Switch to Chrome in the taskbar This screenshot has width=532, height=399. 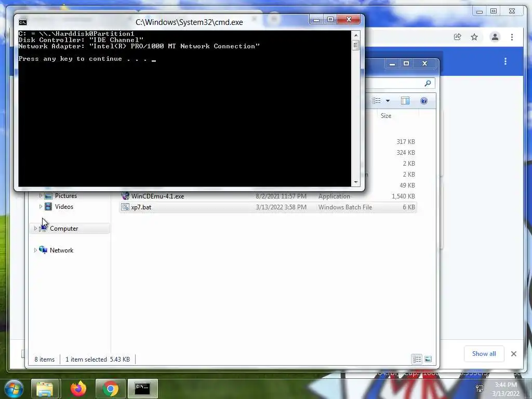(x=111, y=389)
